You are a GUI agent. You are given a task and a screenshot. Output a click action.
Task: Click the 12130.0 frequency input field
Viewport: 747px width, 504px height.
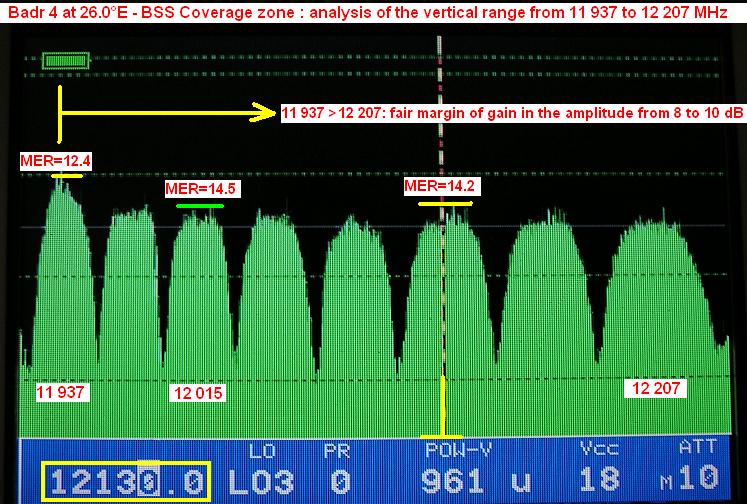125,481
